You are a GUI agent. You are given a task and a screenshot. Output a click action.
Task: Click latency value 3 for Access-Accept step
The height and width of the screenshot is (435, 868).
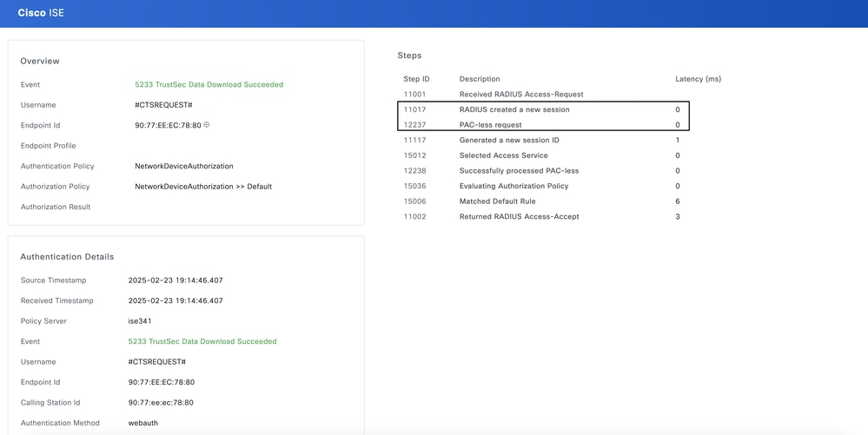point(678,217)
